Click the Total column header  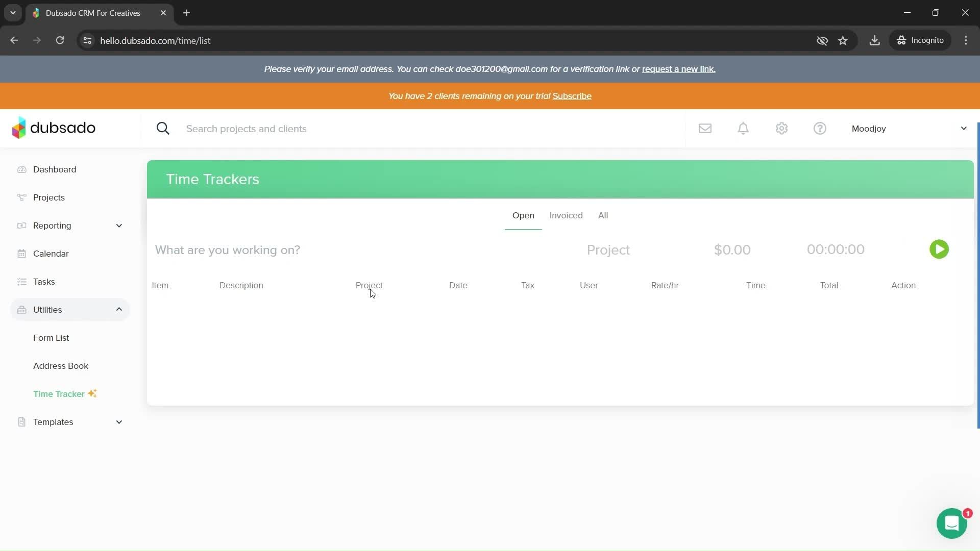tap(829, 285)
